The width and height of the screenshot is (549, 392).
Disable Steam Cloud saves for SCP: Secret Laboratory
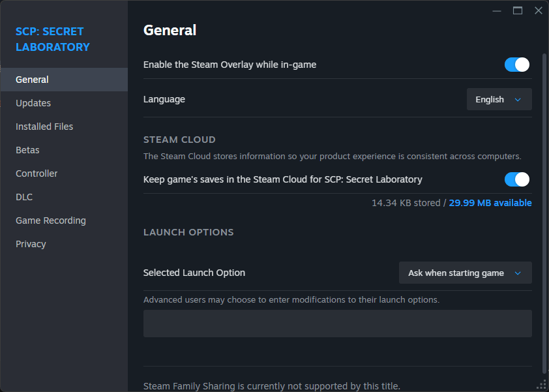click(517, 179)
